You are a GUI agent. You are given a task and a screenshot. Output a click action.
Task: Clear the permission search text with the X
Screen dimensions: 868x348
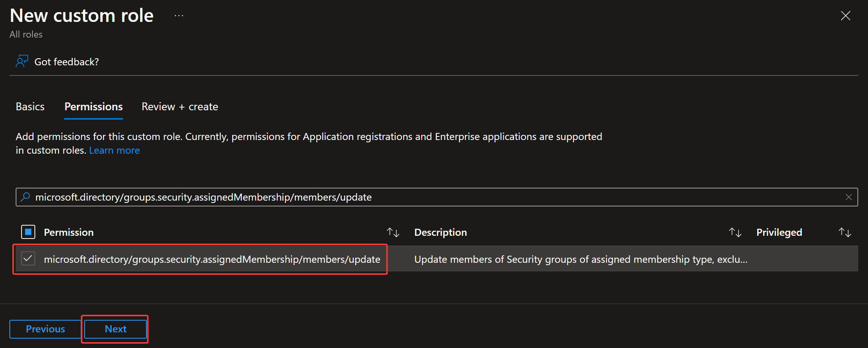(848, 197)
